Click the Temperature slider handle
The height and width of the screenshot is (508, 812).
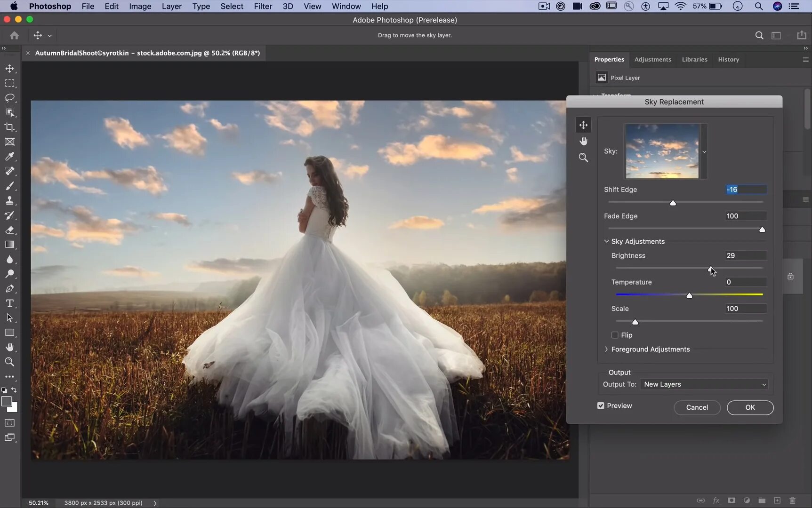[689, 295]
